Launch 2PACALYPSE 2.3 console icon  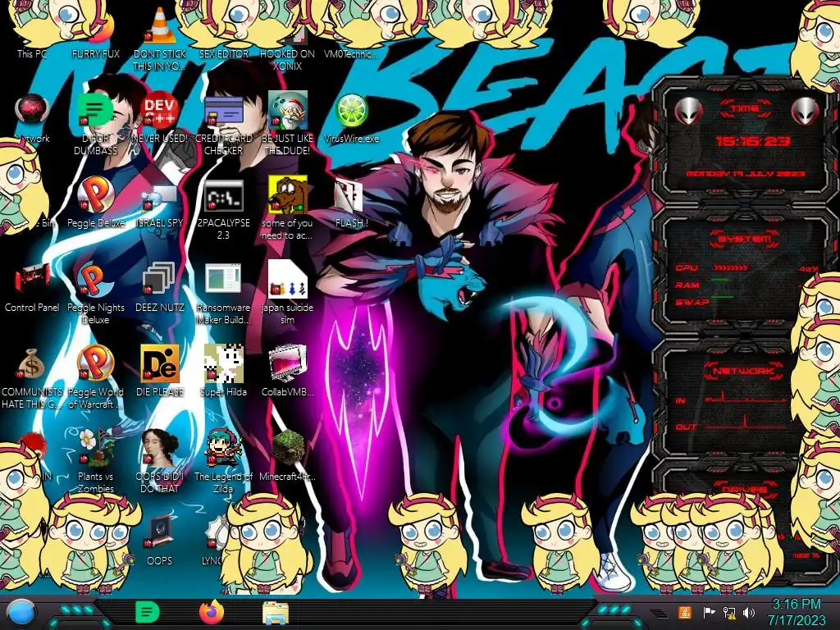(223, 195)
